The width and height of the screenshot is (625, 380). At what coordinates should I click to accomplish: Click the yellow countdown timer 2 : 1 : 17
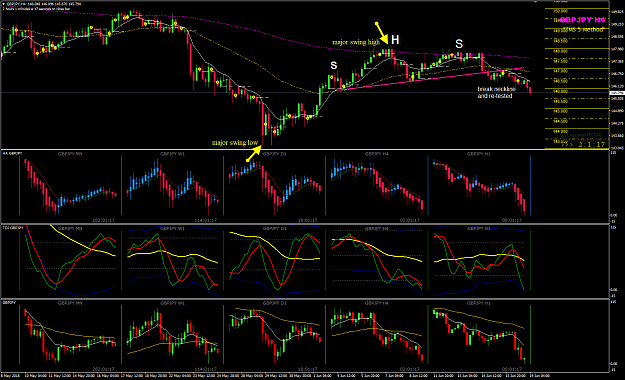click(x=592, y=144)
